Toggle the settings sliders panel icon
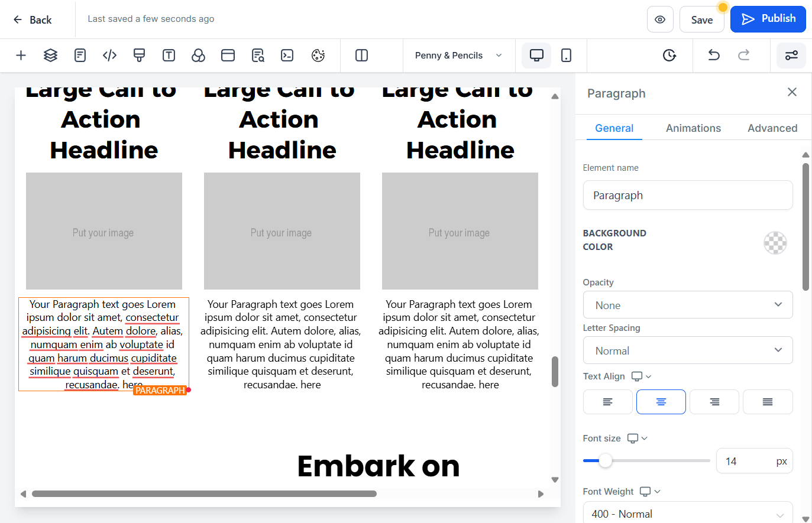This screenshot has width=812, height=523. pyautogui.click(x=791, y=56)
